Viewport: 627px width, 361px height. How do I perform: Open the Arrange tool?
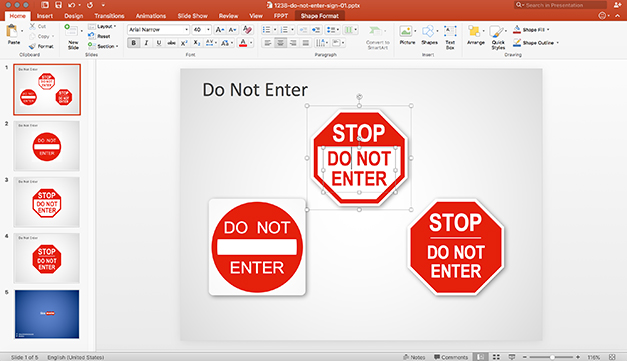click(x=475, y=35)
